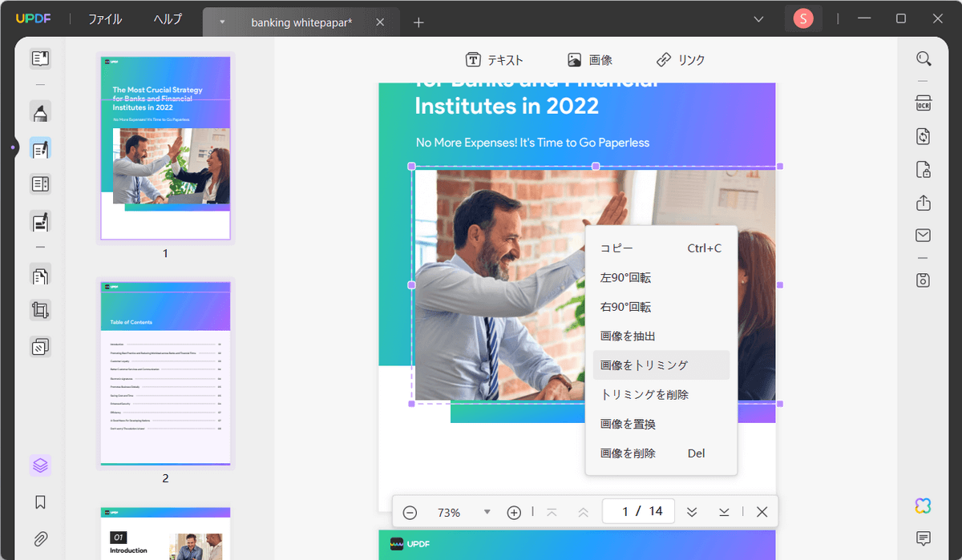Click the search magnifier icon
The height and width of the screenshot is (560, 962).
(x=924, y=58)
